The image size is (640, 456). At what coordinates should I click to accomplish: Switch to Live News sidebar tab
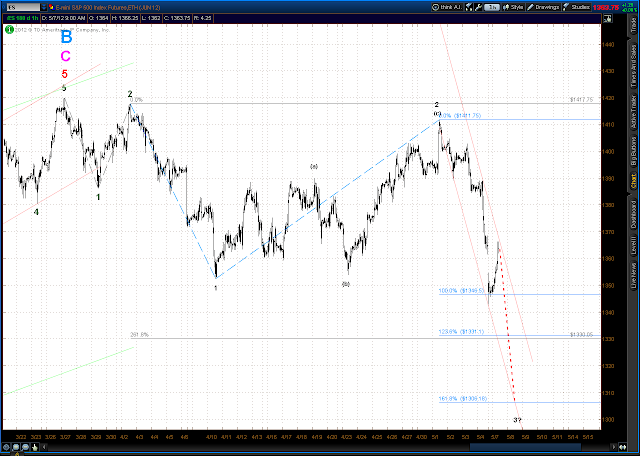[634, 276]
